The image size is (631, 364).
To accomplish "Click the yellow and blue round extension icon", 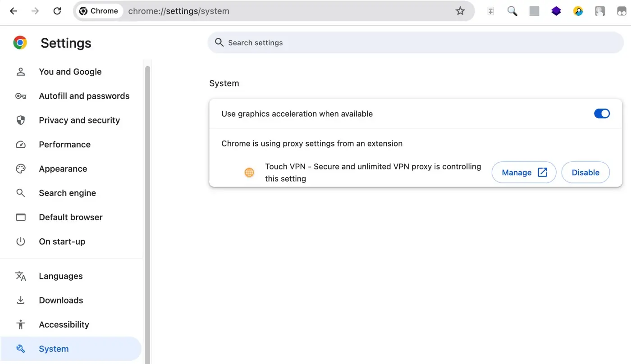I will point(578,11).
